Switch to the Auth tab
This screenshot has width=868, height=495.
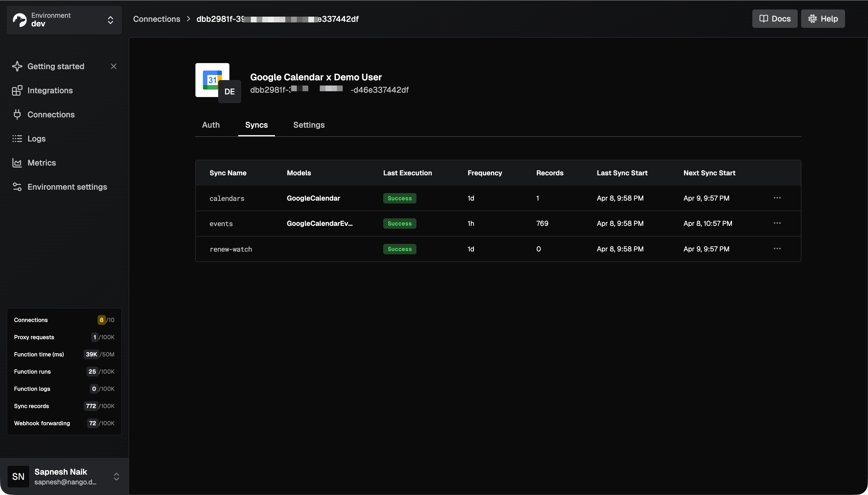[x=211, y=125]
